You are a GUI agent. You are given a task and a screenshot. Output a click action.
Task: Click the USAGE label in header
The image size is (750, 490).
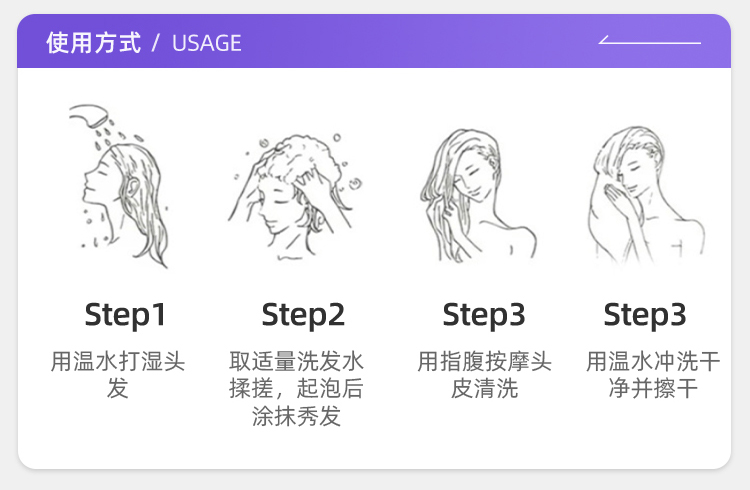(207, 44)
